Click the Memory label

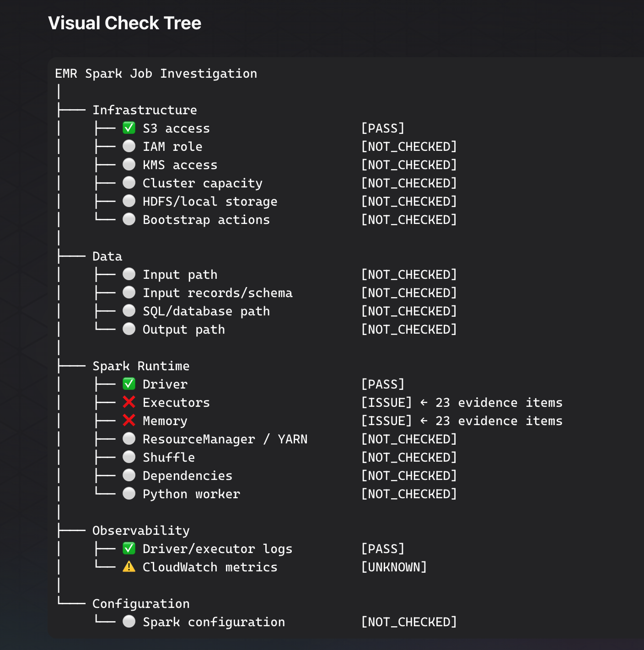(x=165, y=421)
